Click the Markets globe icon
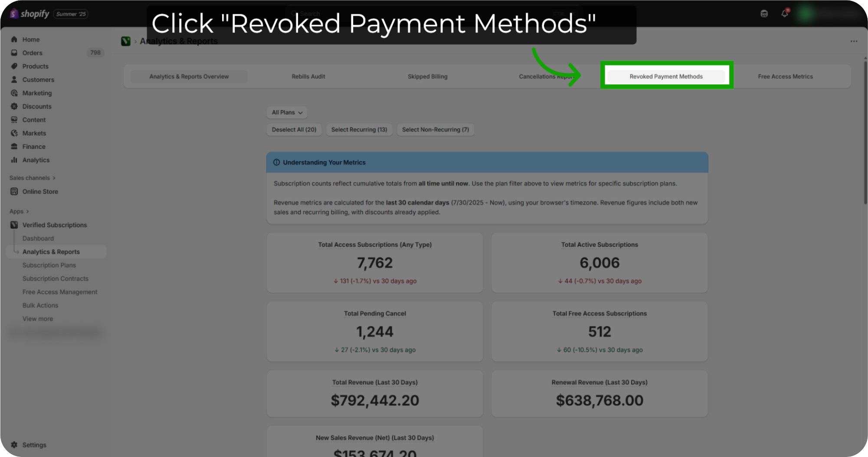Image resolution: width=868 pixels, height=457 pixels. pyautogui.click(x=14, y=134)
